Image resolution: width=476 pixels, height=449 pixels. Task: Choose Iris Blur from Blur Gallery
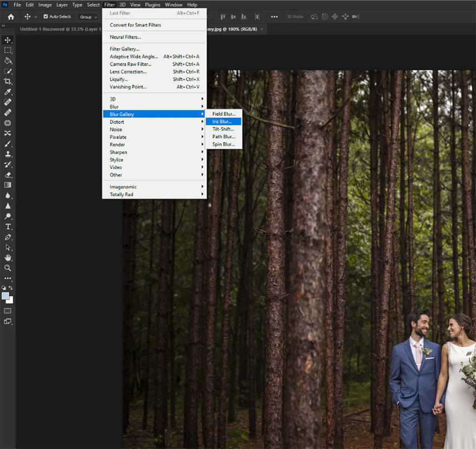[x=222, y=121]
